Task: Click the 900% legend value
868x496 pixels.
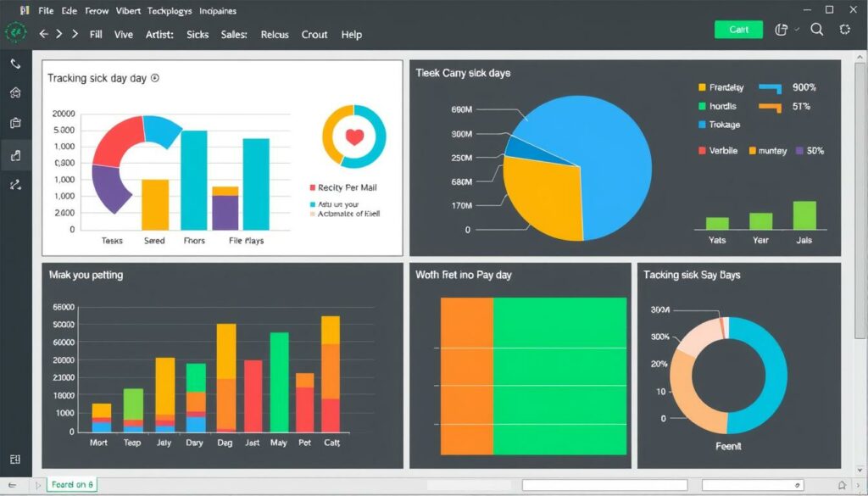Action: [x=804, y=87]
